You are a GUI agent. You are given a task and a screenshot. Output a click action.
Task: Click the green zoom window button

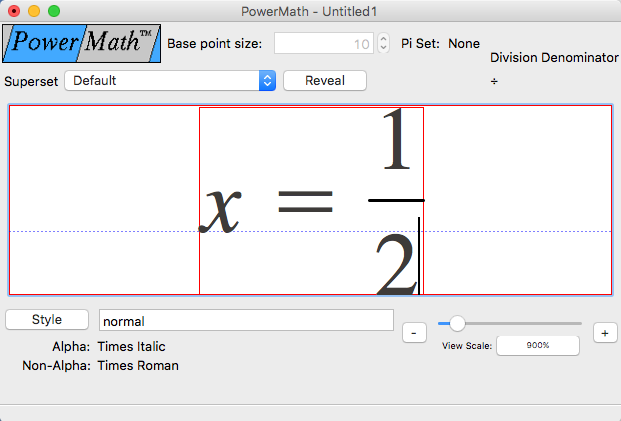click(54, 11)
